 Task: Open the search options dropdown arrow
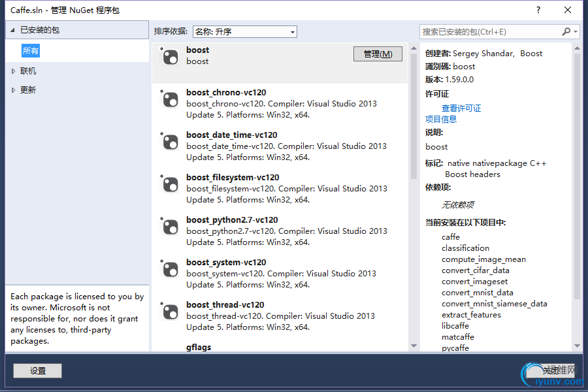pyautogui.click(x=576, y=31)
